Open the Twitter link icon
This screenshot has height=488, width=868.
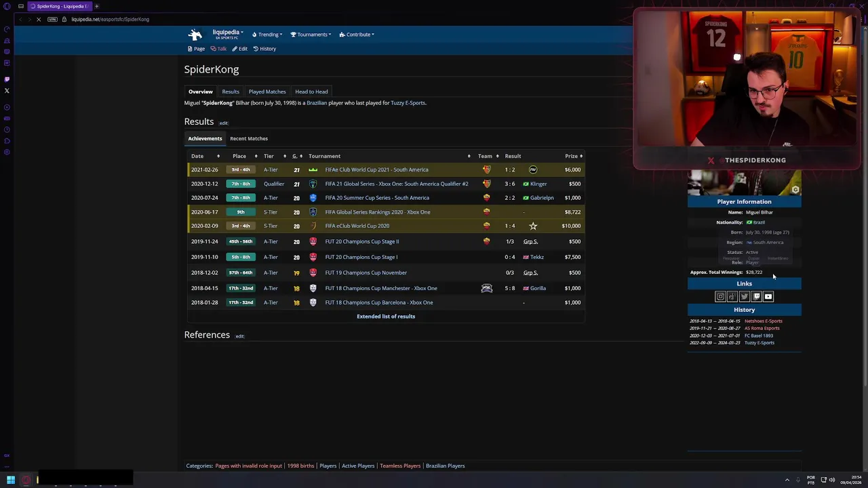click(x=744, y=296)
